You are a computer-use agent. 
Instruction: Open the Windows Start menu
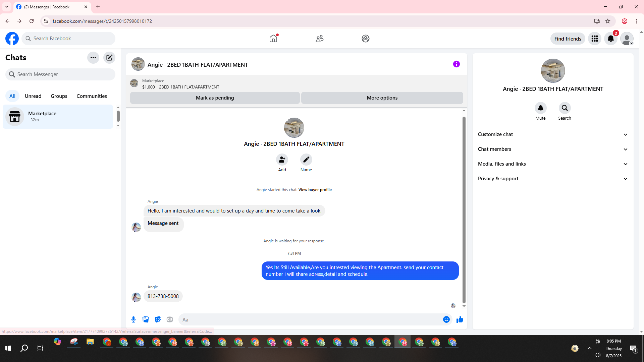point(8,348)
